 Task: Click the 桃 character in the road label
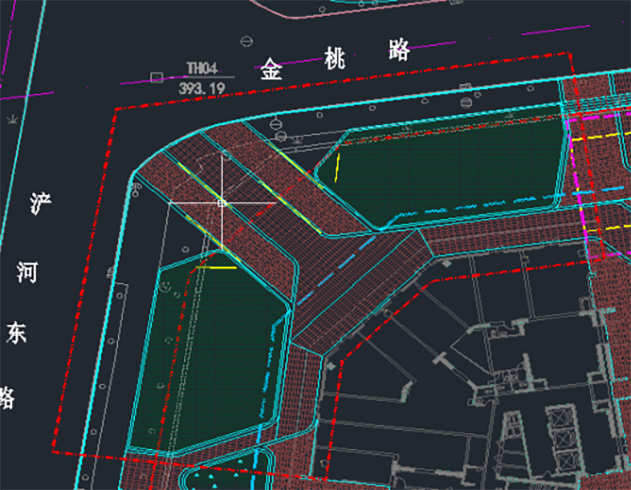(334, 58)
